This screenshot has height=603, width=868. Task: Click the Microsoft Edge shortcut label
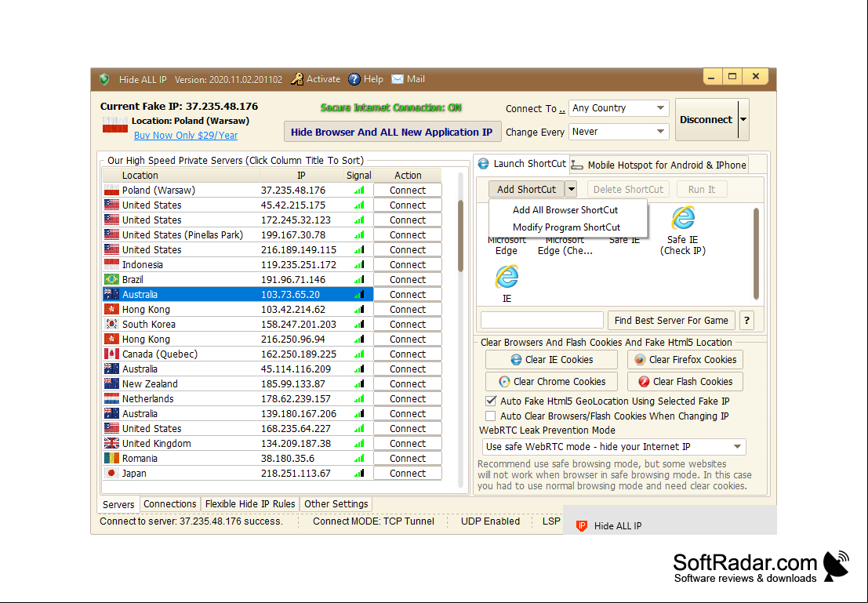click(507, 245)
